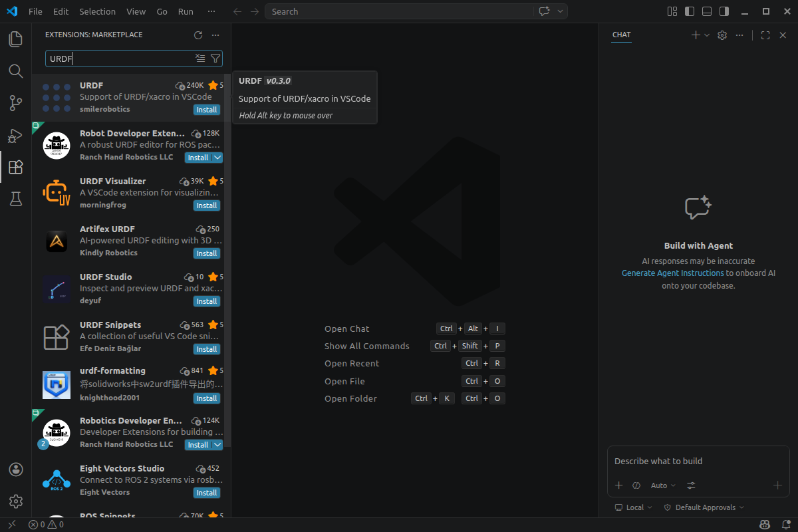Open Copilot status icon in status bar

[x=765, y=525]
